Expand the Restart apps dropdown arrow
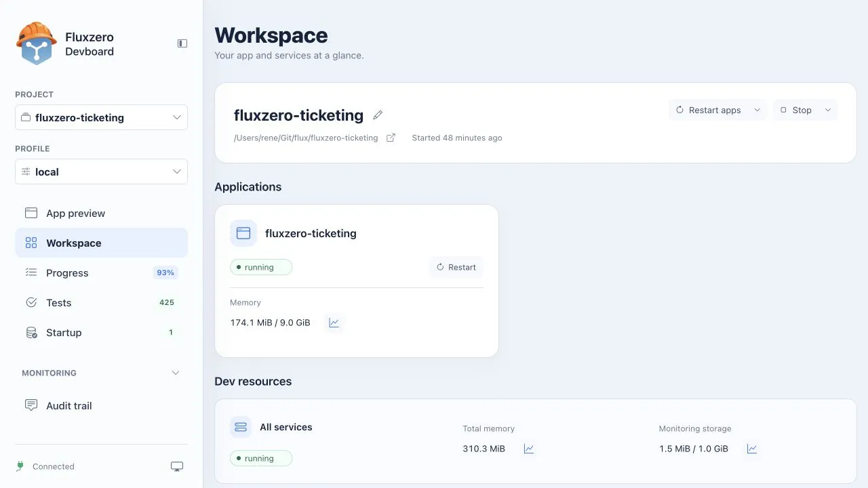Viewport: 868px width, 488px height. 757,110
